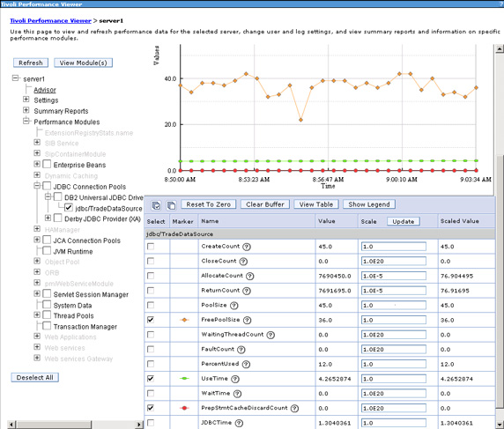Click the Show Legend button
This screenshot has height=429, width=504.
[369, 204]
